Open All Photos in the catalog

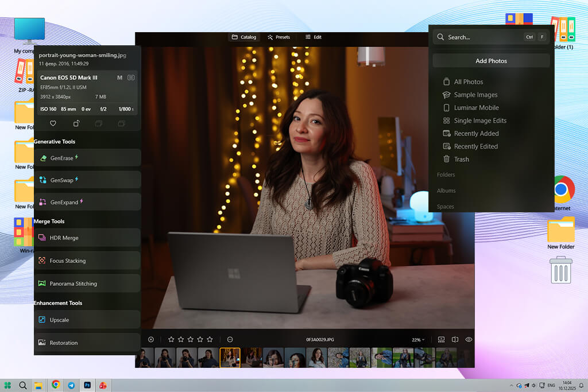(463, 81)
